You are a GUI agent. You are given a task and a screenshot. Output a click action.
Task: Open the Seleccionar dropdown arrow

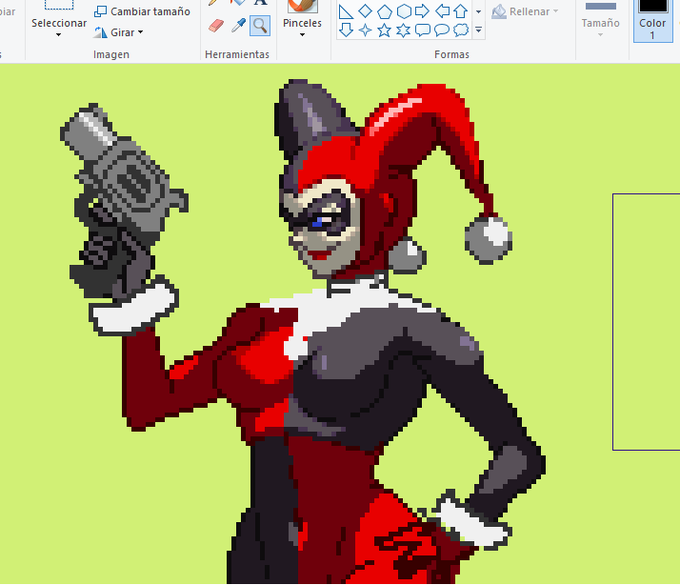pos(59,35)
